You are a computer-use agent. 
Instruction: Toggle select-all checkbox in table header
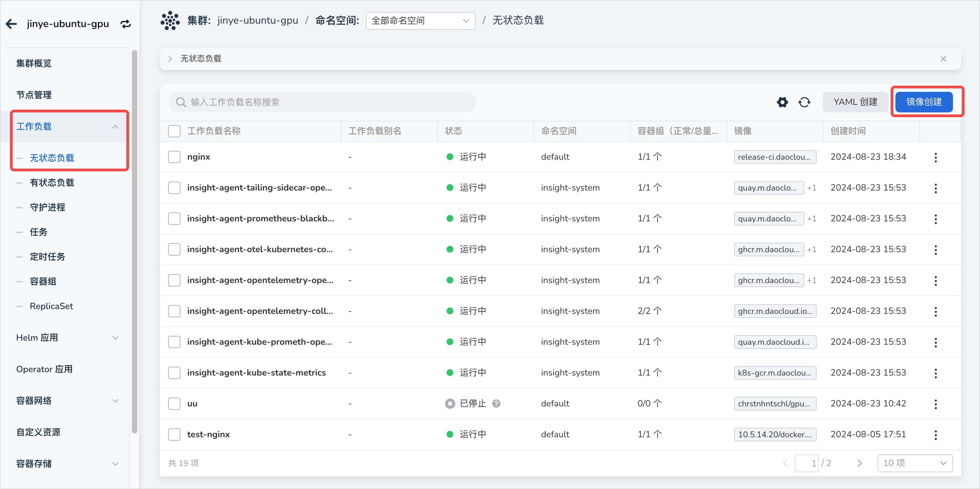tap(174, 131)
